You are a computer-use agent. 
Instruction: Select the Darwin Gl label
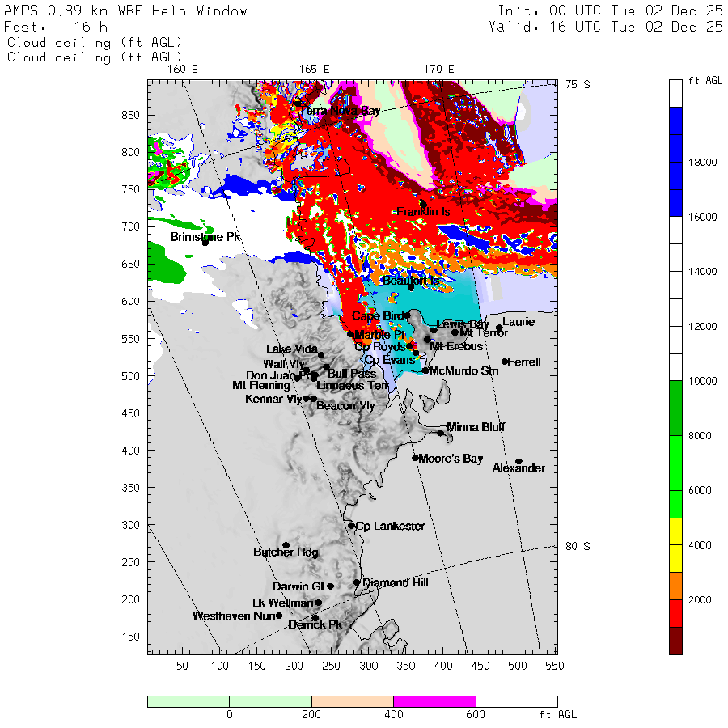tap(298, 587)
